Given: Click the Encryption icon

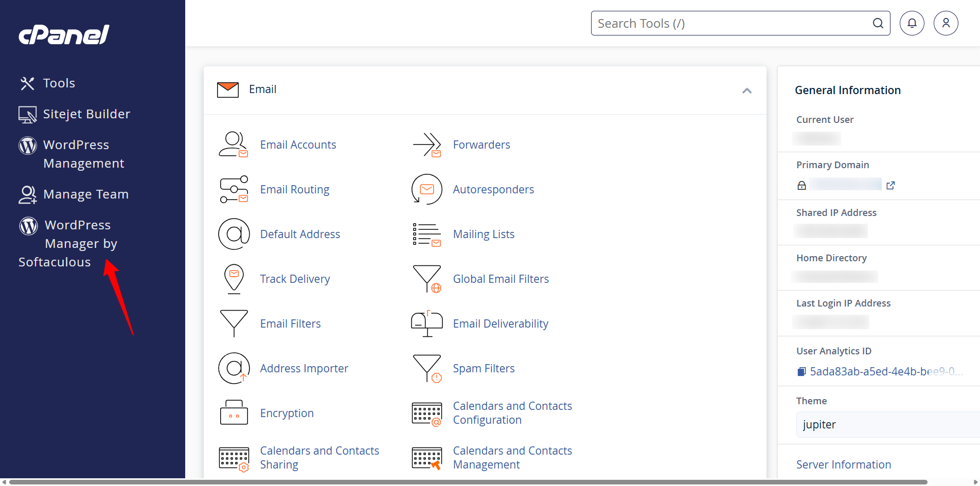Looking at the screenshot, I should click(x=234, y=412).
